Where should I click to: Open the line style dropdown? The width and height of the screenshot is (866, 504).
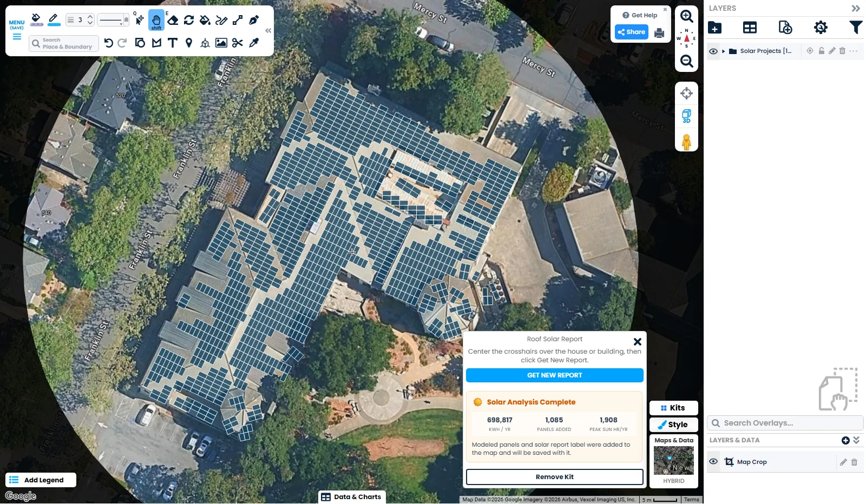(114, 20)
